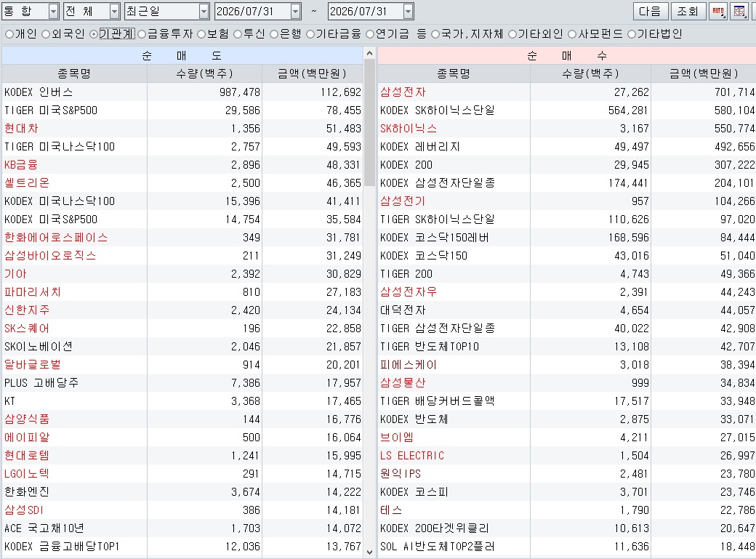756x559 pixels.
Task: Select the 기관계 investor radio button
Action: pyautogui.click(x=94, y=34)
